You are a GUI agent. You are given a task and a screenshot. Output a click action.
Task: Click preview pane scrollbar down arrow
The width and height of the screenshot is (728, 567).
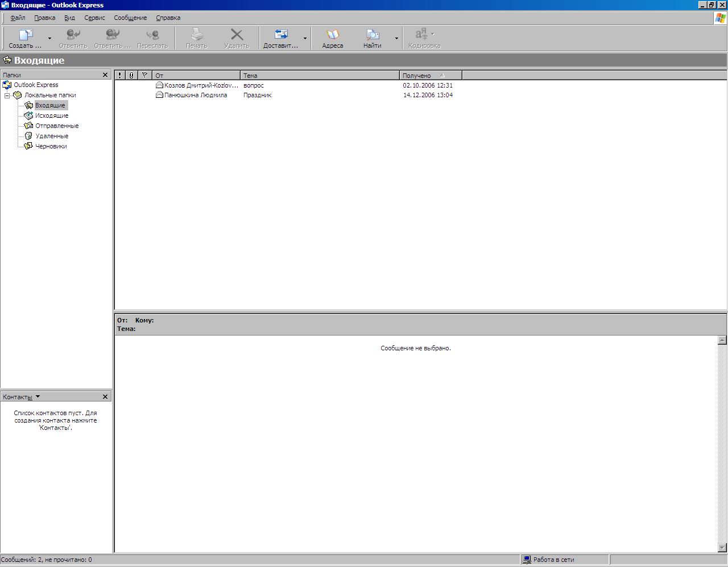pos(722,548)
